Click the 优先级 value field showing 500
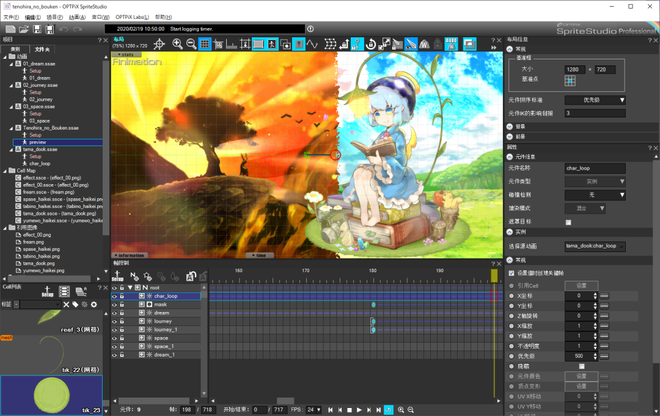660x416 pixels. 579,356
